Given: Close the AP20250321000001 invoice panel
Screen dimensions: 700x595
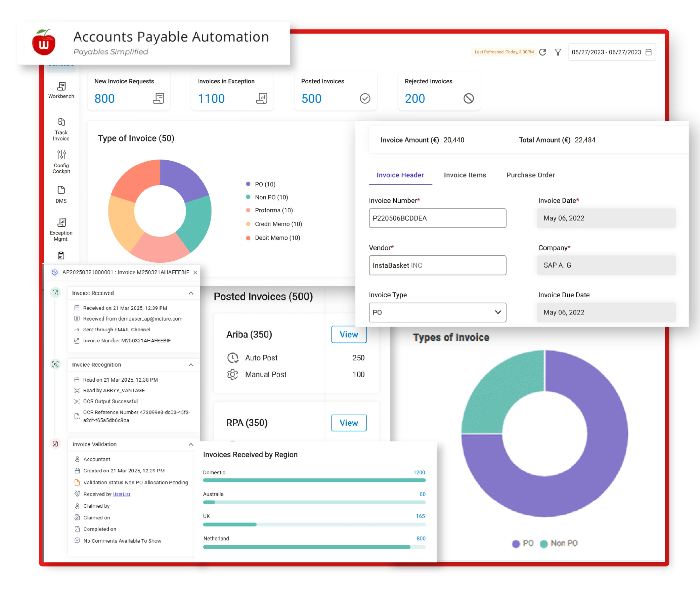Looking at the screenshot, I should pos(195,272).
